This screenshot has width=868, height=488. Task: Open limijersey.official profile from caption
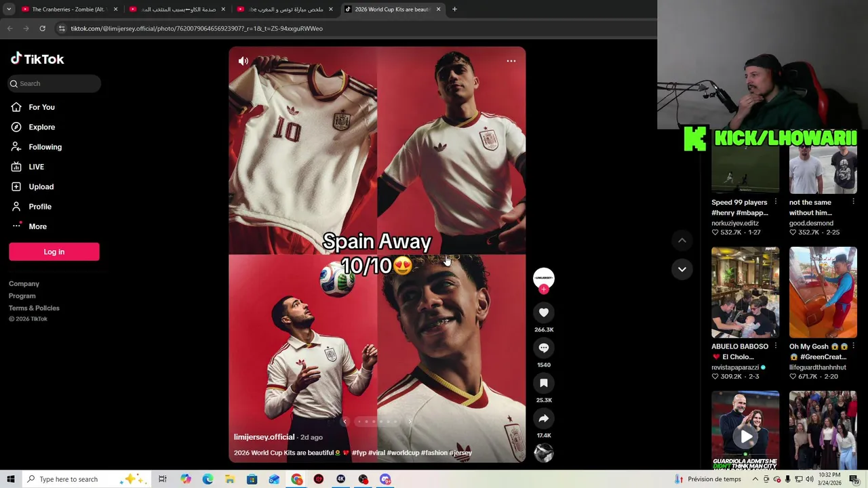pos(264,437)
